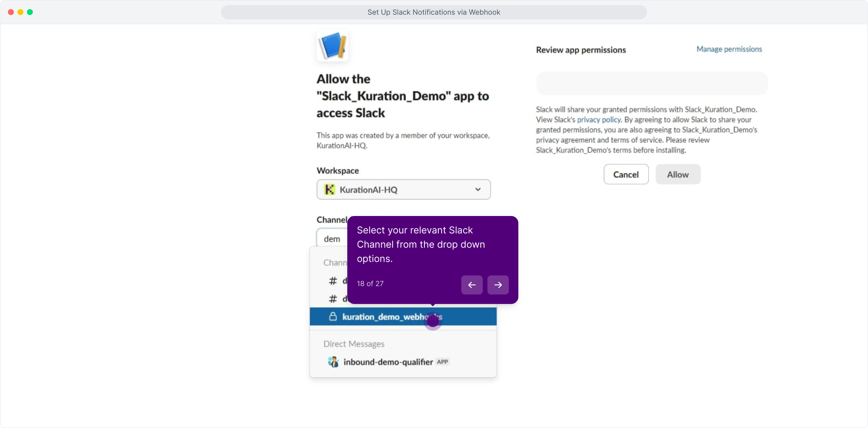Click the red close window button
868x428 pixels.
(x=11, y=12)
